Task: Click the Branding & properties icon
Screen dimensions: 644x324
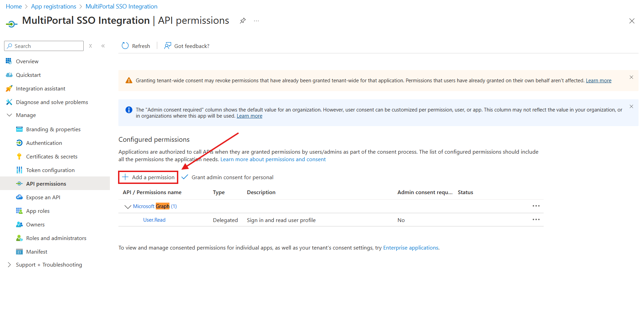Action: 19,129
